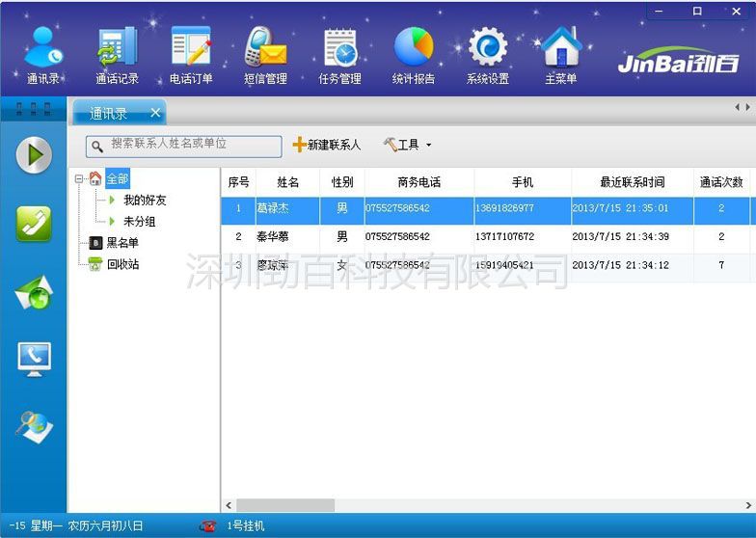The width and height of the screenshot is (756, 538).
Task: Open the 通讯录 contacts icon in top toolbar
Action: click(43, 56)
